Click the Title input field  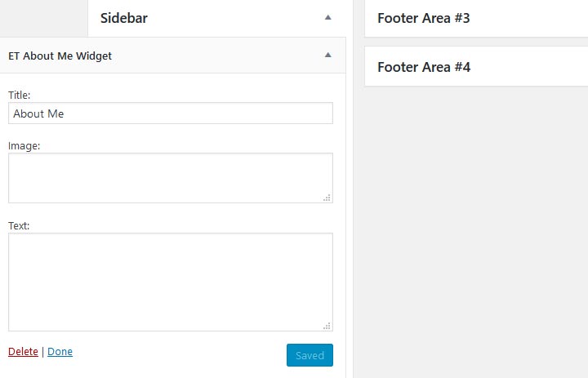tap(171, 113)
